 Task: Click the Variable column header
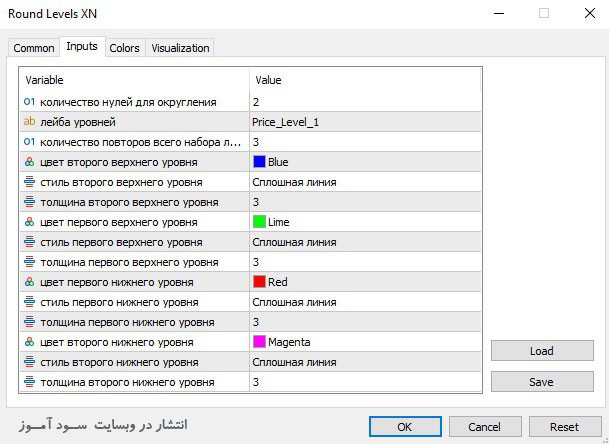134,80
